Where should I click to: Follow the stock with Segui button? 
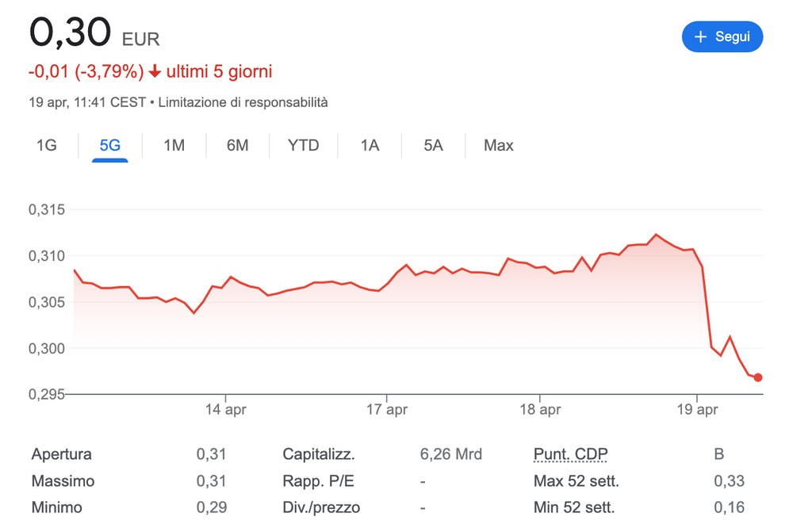(x=722, y=36)
